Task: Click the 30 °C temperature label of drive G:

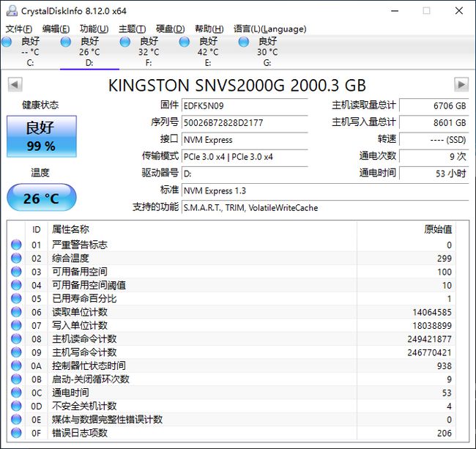Action: coord(267,52)
